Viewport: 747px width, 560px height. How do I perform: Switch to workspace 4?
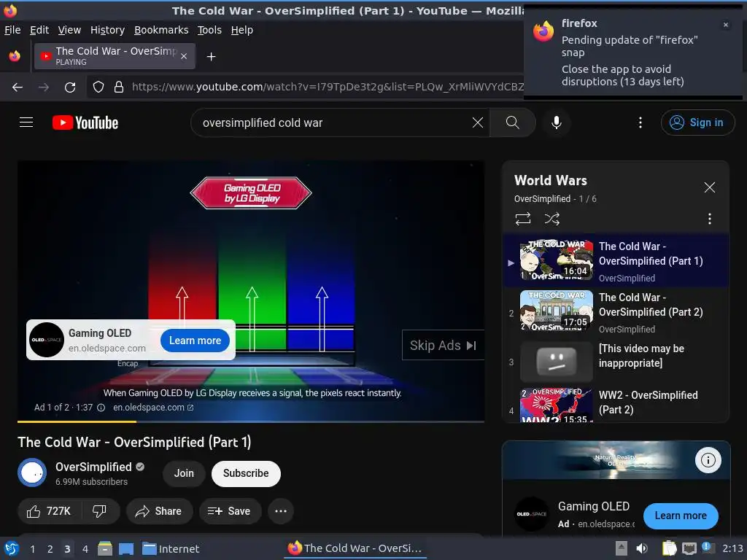click(85, 549)
